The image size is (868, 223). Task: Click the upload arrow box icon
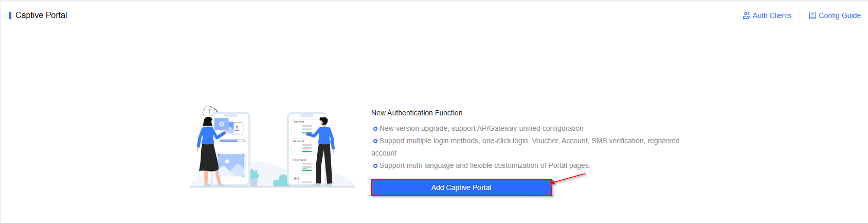click(237, 128)
